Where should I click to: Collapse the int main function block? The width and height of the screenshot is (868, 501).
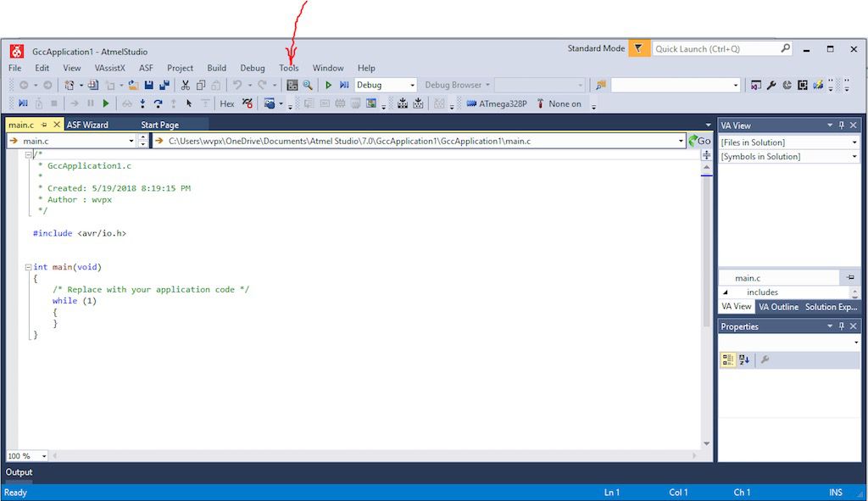pyautogui.click(x=28, y=267)
